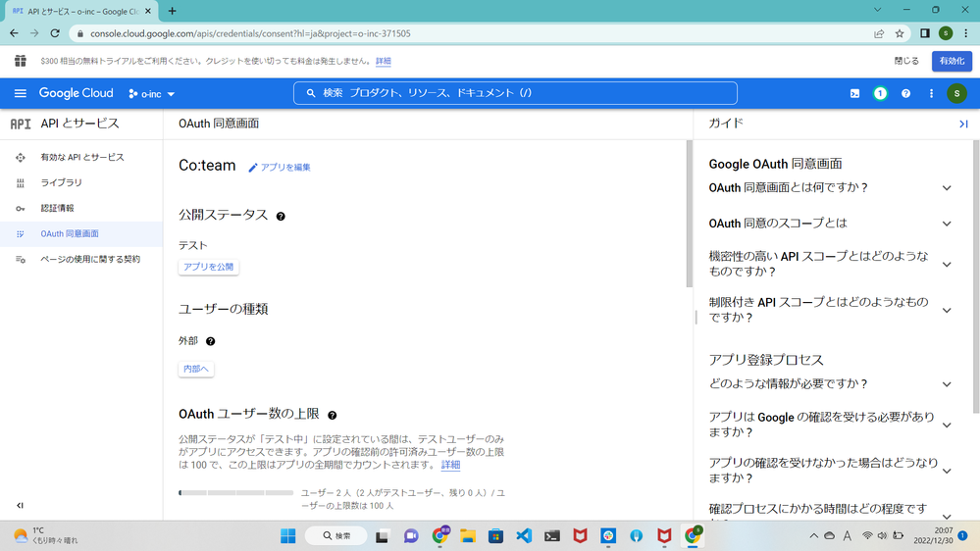Image resolution: width=980 pixels, height=551 pixels.
Task: Open the three-dot settings menu in Cloud header
Action: 931,94
